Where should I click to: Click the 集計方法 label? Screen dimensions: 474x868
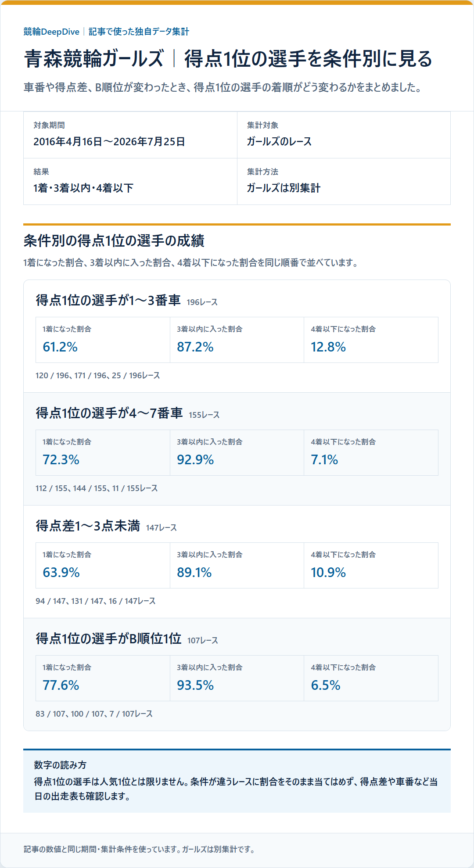pyautogui.click(x=262, y=172)
